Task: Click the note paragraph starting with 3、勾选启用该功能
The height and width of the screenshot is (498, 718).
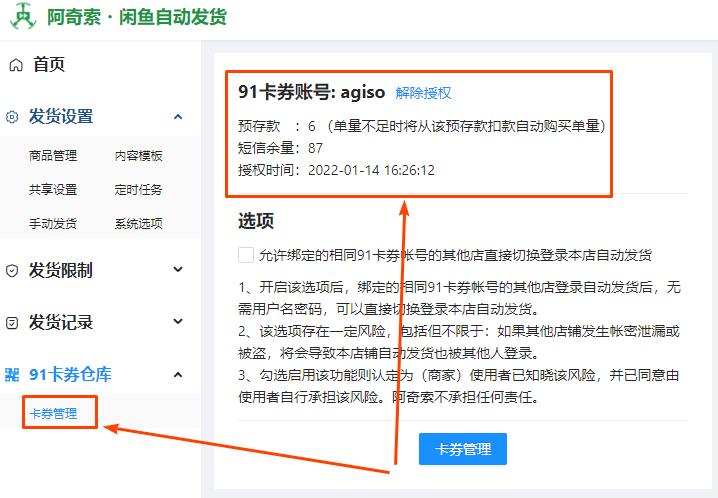Action: (x=458, y=386)
